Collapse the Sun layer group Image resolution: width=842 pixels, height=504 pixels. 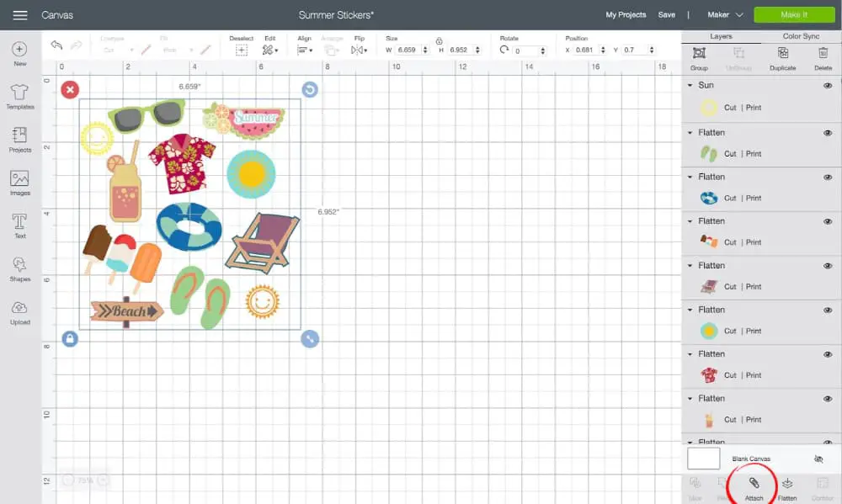point(690,85)
